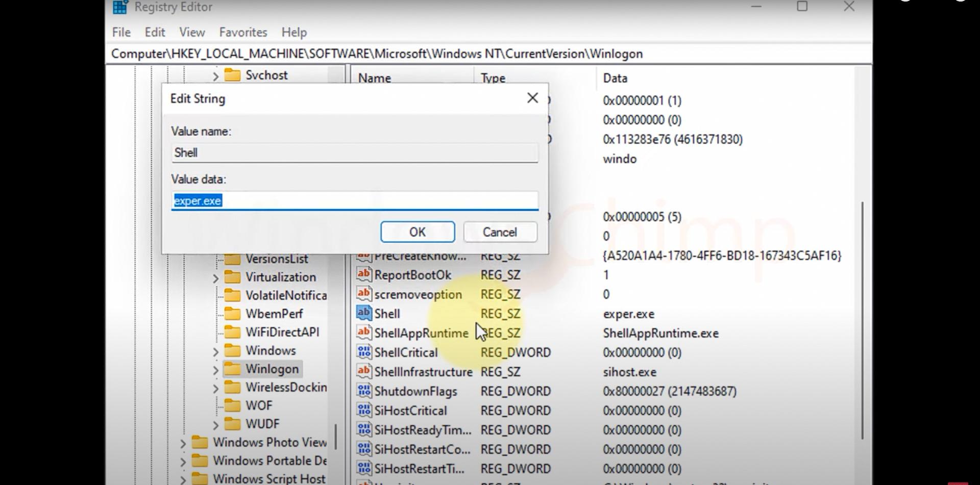Click the ShellCritical DWORD value icon
The height and width of the screenshot is (485, 980).
tap(364, 352)
